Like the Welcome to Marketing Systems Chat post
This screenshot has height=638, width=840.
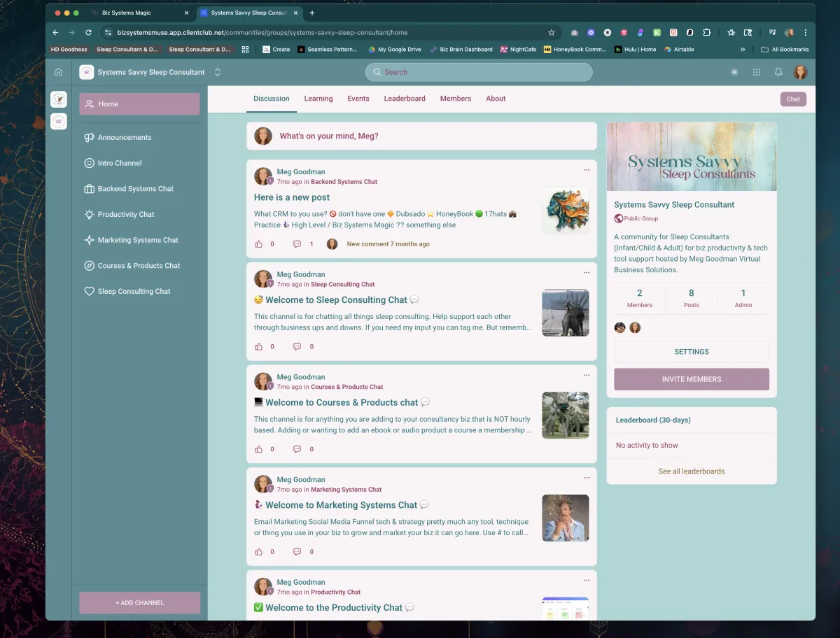[259, 552]
